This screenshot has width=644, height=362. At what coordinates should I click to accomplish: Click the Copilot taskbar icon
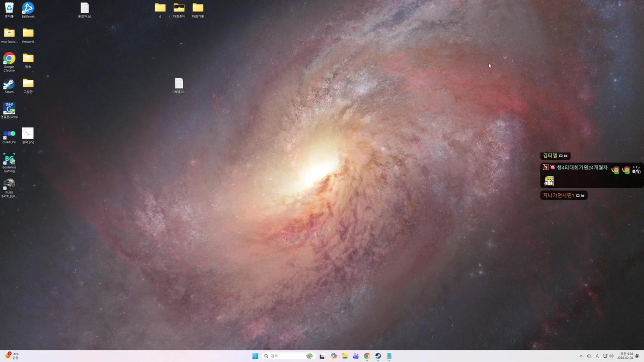pyautogui.click(x=334, y=356)
